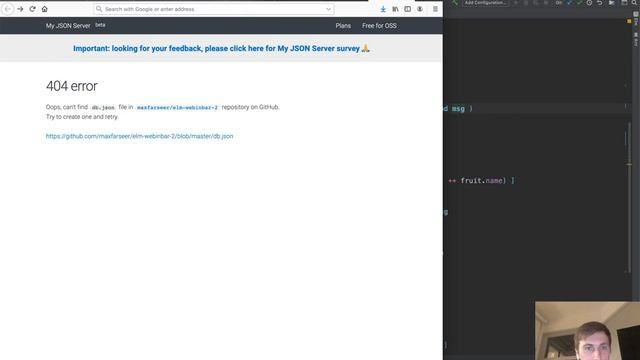Click the IDE search everywhere magnifier
The width and height of the screenshot is (640, 360).
click(635, 3)
